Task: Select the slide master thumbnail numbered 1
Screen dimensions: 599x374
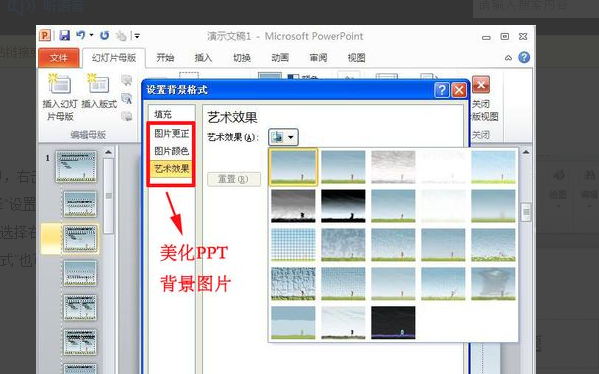Action: click(76, 166)
